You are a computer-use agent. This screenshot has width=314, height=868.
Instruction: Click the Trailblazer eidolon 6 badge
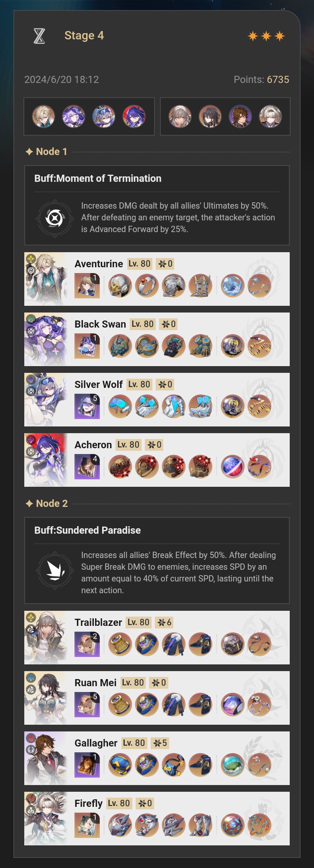pyautogui.click(x=164, y=623)
